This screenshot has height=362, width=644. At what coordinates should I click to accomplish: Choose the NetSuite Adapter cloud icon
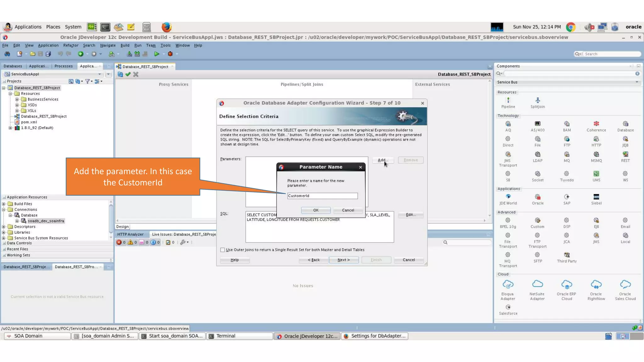[537, 285]
